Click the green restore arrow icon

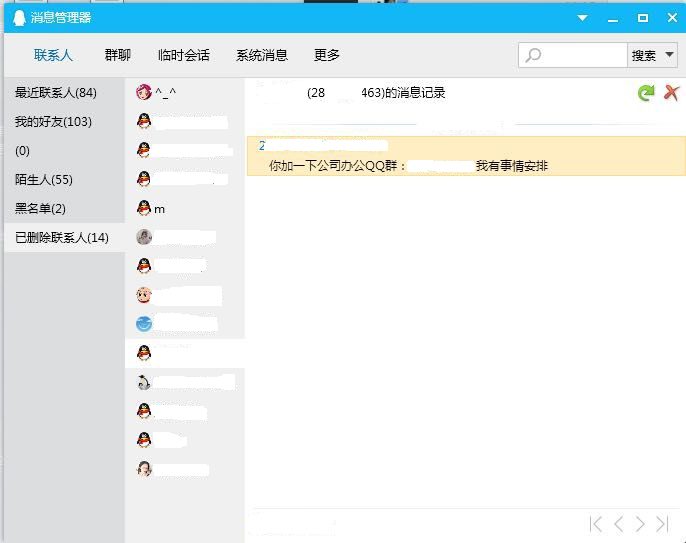point(646,92)
